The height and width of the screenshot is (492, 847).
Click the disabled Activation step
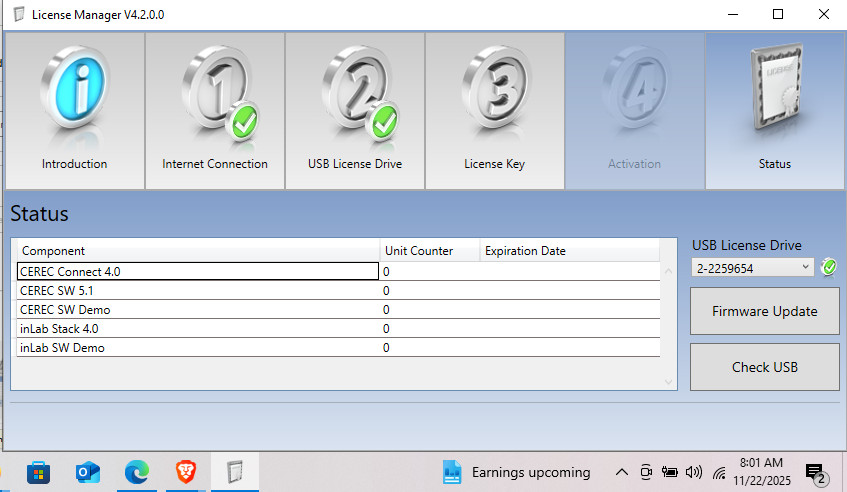[x=635, y=111]
